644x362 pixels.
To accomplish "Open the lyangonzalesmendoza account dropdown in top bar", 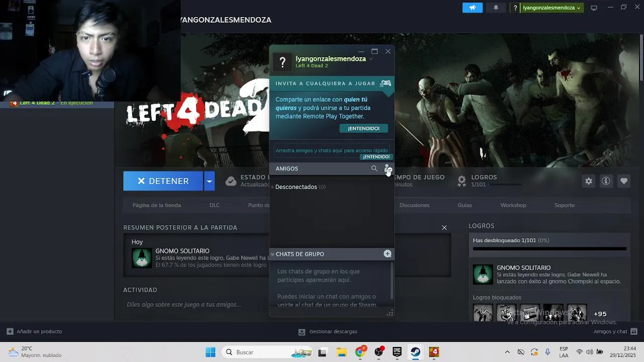I will tap(551, 8).
